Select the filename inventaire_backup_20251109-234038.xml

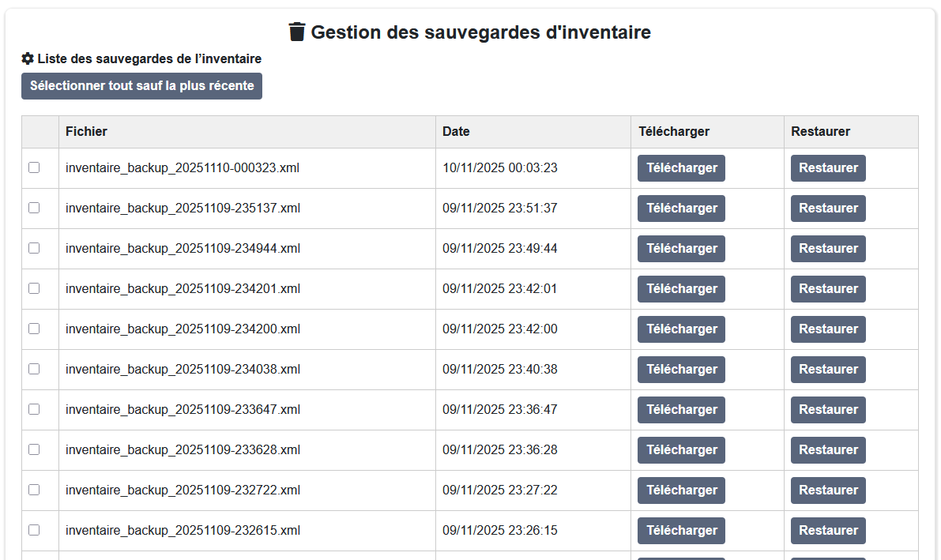(x=183, y=369)
